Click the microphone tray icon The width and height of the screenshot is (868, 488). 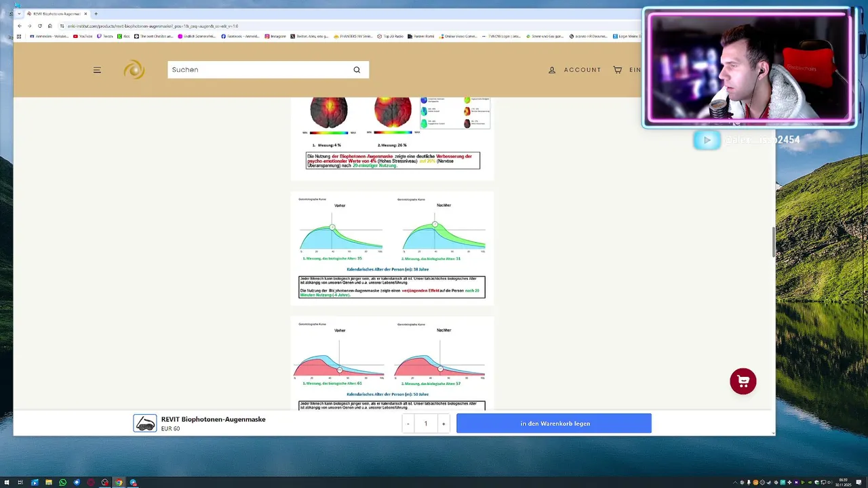[749, 483]
